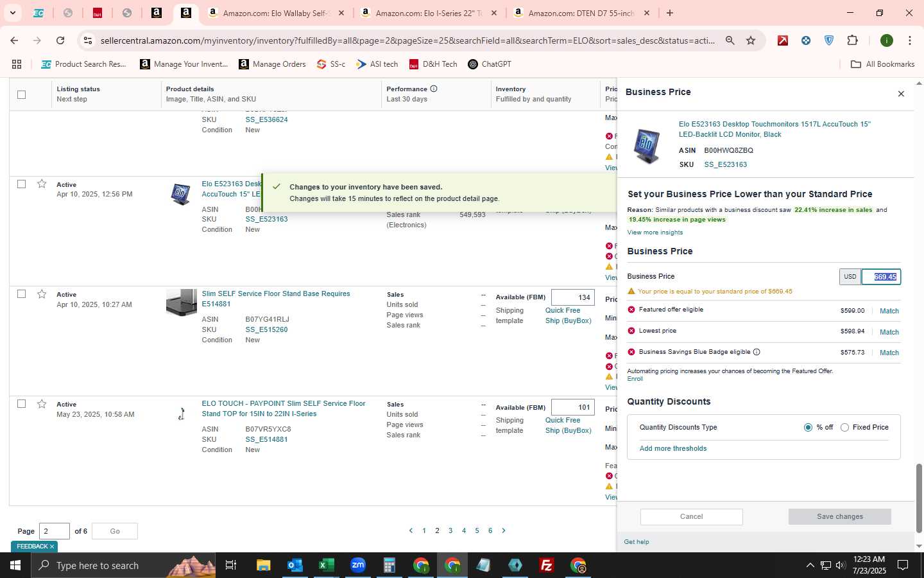Click the Cancel button in the panel
This screenshot has height=578, width=924.
[691, 516]
